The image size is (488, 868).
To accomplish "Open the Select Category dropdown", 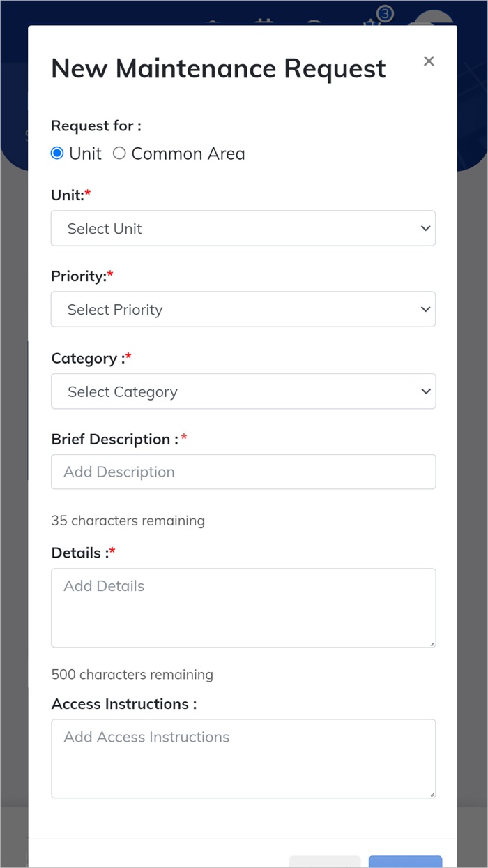I will tap(243, 391).
